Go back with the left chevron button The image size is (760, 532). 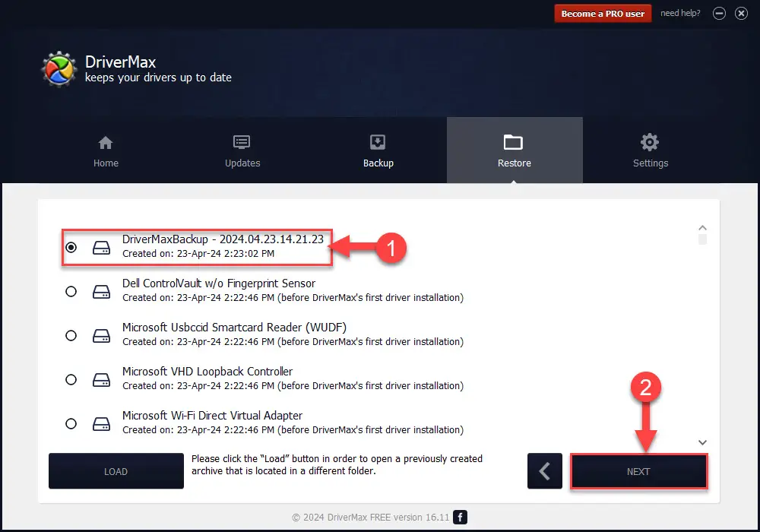coord(545,471)
